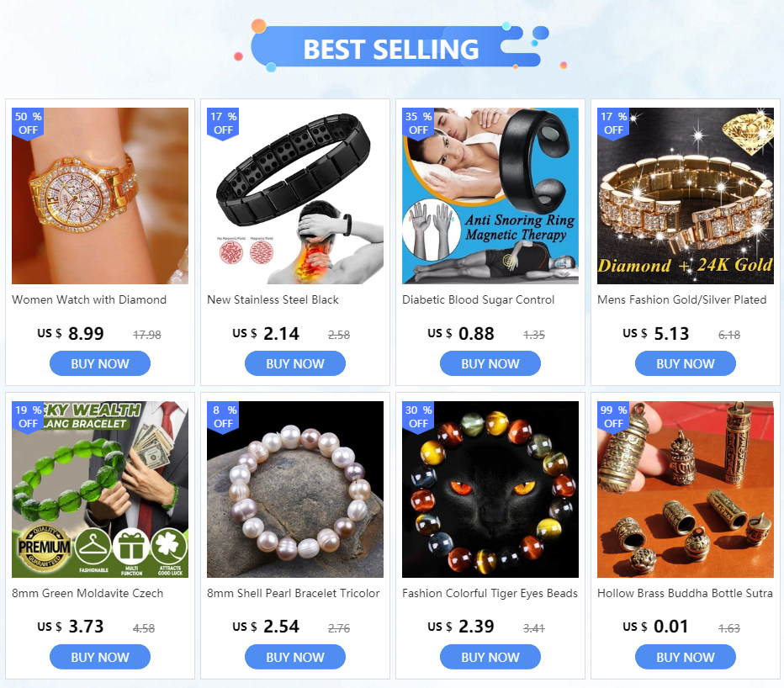Click the 19% OFF badge on moldavite bracelet
Viewport: 784px width, 688px height.
pyautogui.click(x=28, y=416)
